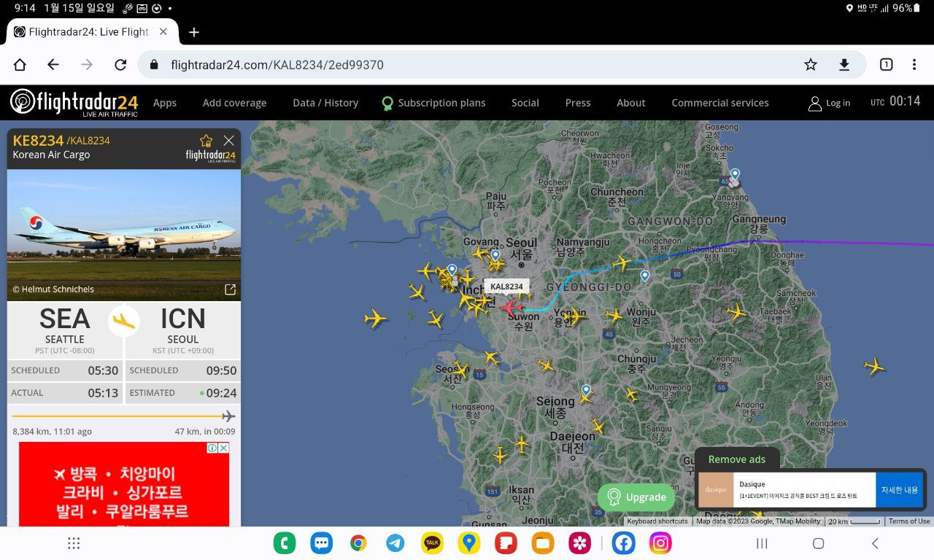This screenshot has height=560, width=934.
Task: Launch Instagram from the taskbar
Action: tap(660, 543)
